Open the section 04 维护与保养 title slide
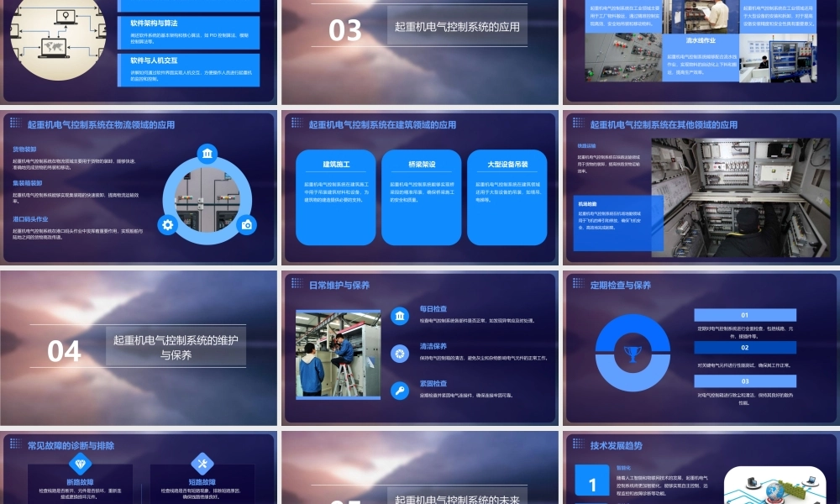The width and height of the screenshot is (840, 504). click(x=139, y=348)
